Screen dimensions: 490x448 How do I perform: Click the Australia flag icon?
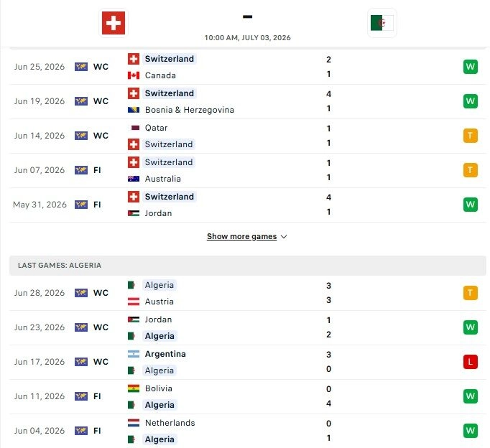point(134,179)
